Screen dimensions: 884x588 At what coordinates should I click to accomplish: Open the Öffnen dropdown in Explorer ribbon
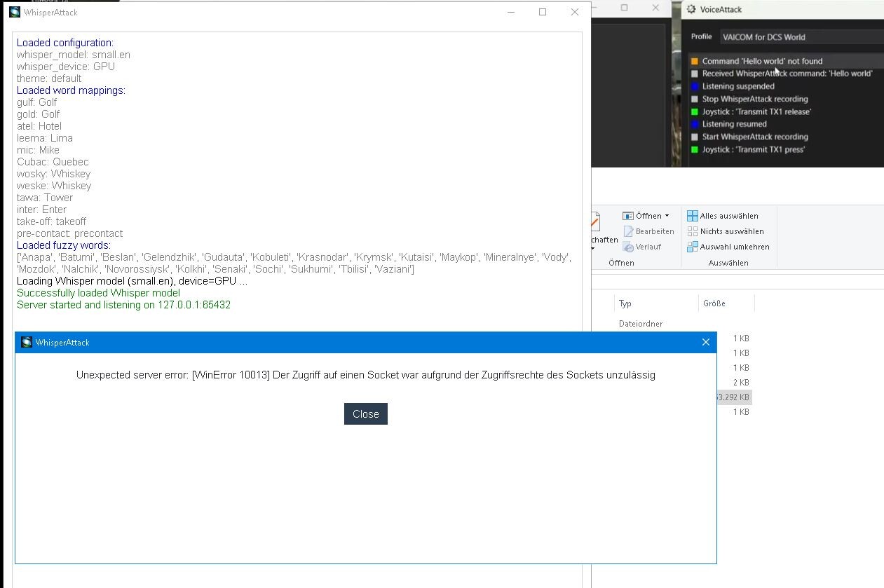coord(646,216)
